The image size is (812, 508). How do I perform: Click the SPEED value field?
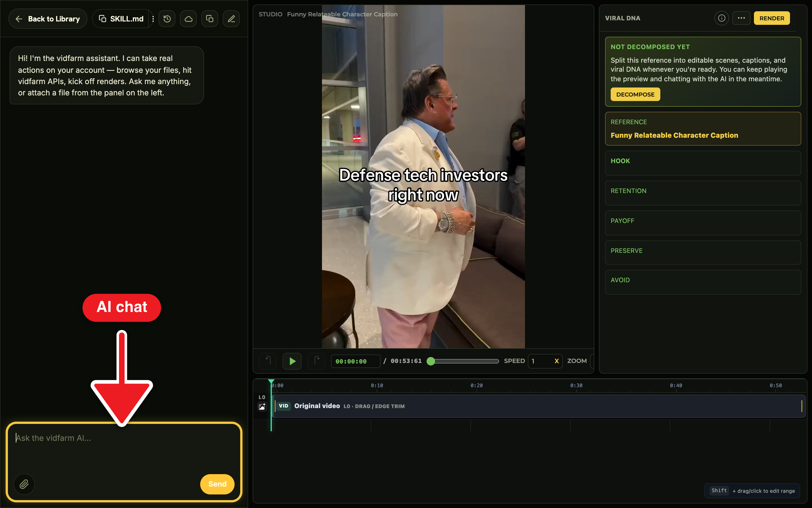[545, 361]
